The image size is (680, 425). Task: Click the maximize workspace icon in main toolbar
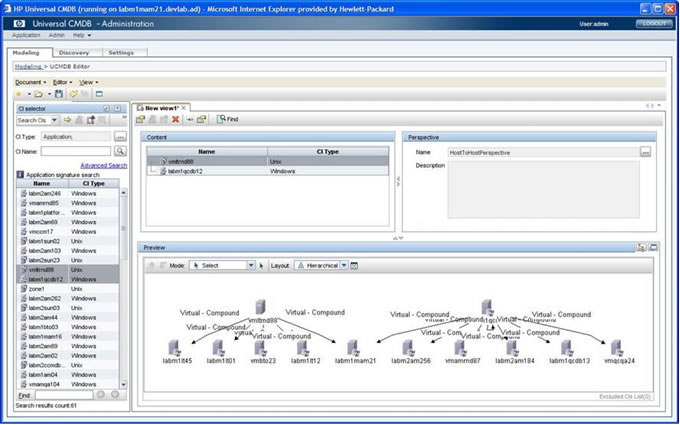point(99,94)
